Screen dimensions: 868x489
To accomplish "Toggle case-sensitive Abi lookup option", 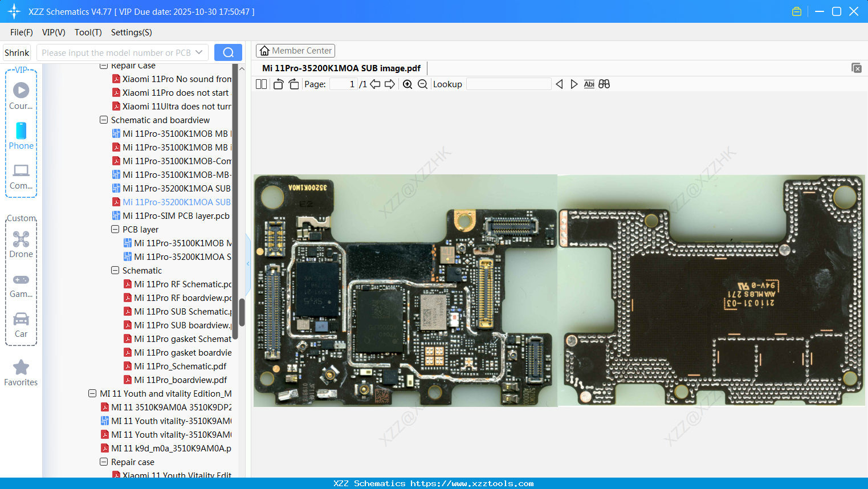I will (x=589, y=84).
